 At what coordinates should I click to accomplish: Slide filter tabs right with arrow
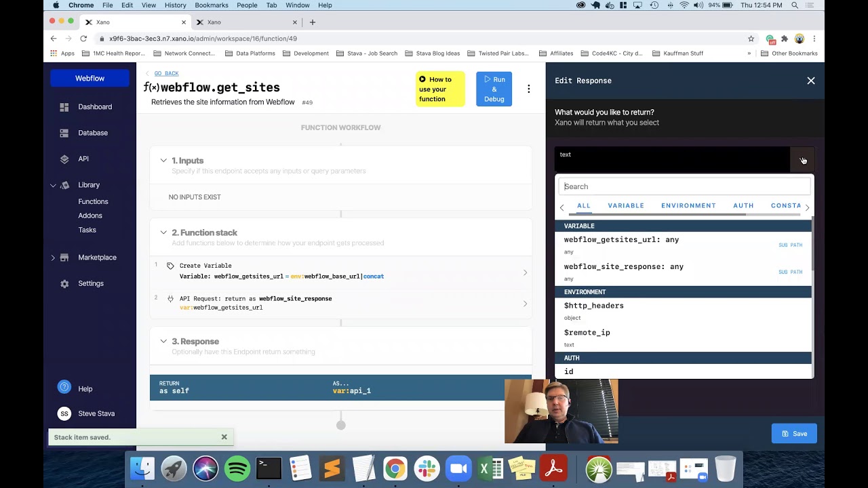coord(807,207)
